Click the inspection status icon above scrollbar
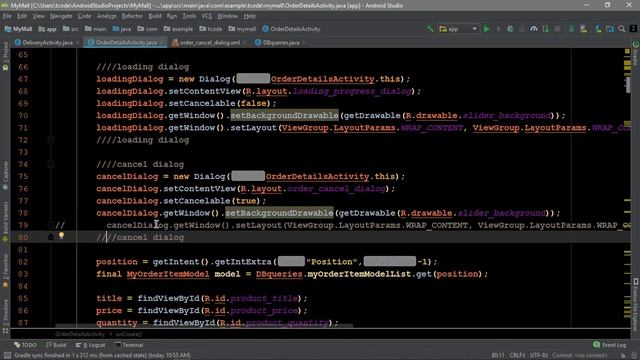Screen dimensions: 640x360 pos(627,51)
